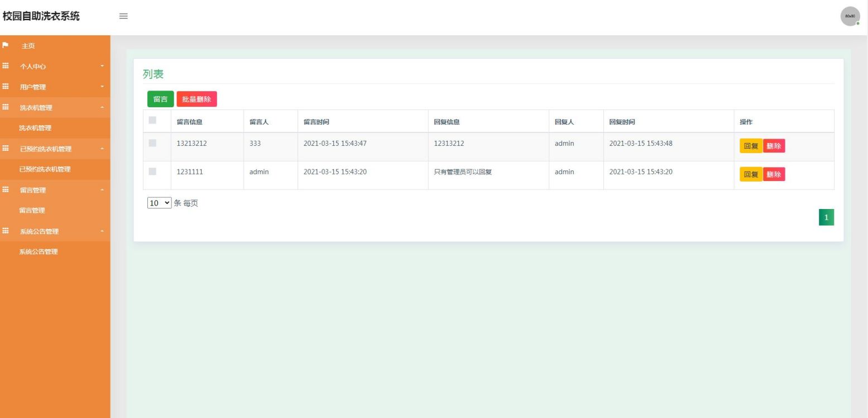Image resolution: width=868 pixels, height=418 pixels.
Task: Click the 留言人 column header
Action: tap(259, 122)
